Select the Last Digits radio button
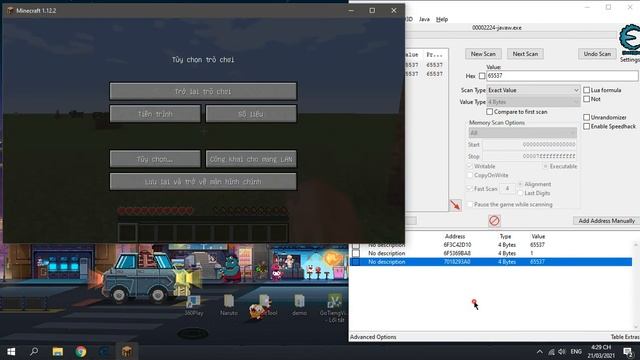Image resolution: width=640 pixels, height=360 pixels. tap(520, 193)
